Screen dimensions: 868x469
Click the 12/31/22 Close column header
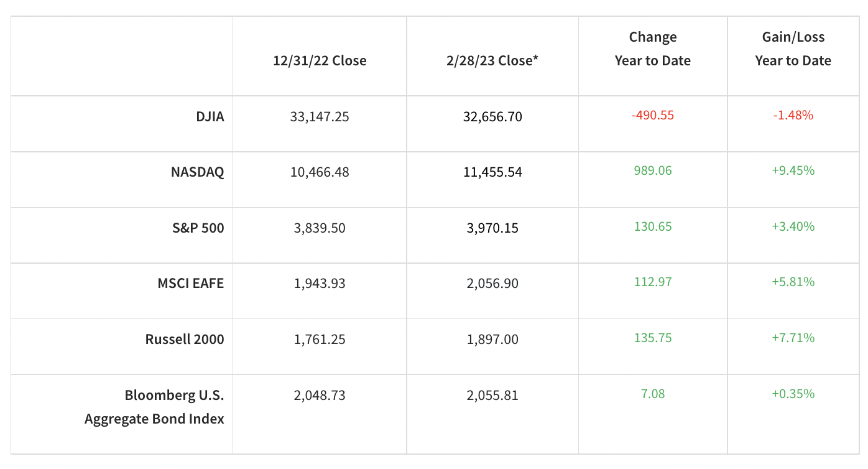click(320, 60)
